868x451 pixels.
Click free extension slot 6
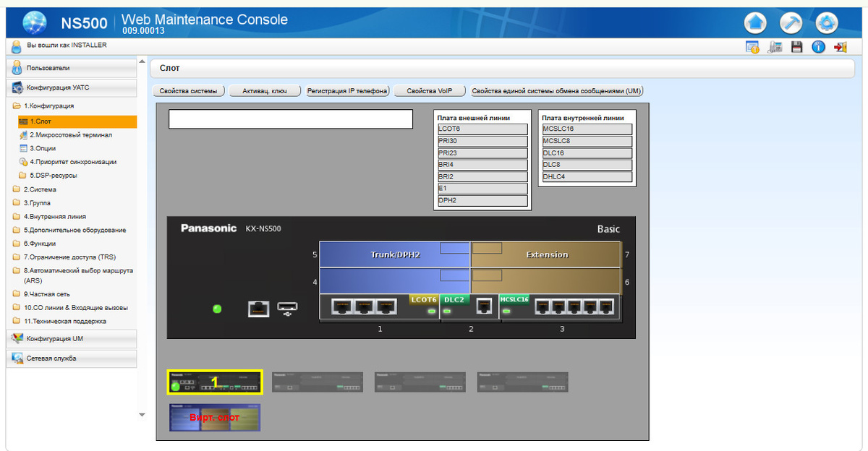click(x=546, y=281)
